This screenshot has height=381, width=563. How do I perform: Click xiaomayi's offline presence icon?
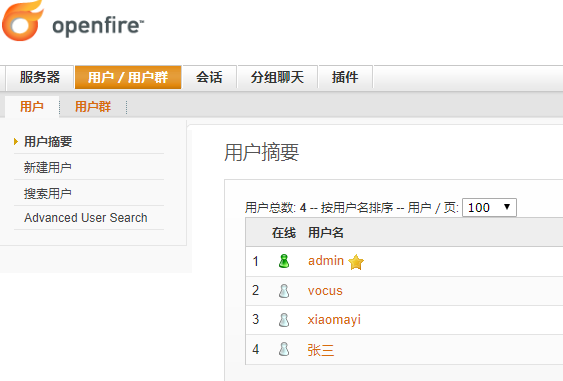284,320
